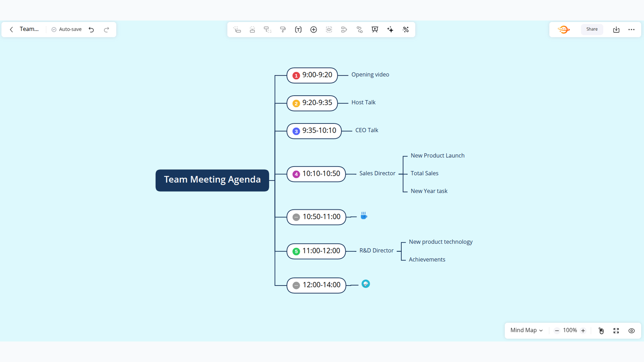Viewport: 644px width, 362px height.
Task: Click the R&D Director topic
Action: (376, 251)
